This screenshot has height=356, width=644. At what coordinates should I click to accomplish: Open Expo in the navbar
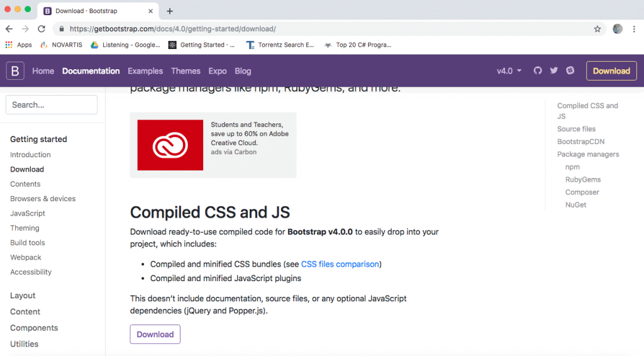217,71
